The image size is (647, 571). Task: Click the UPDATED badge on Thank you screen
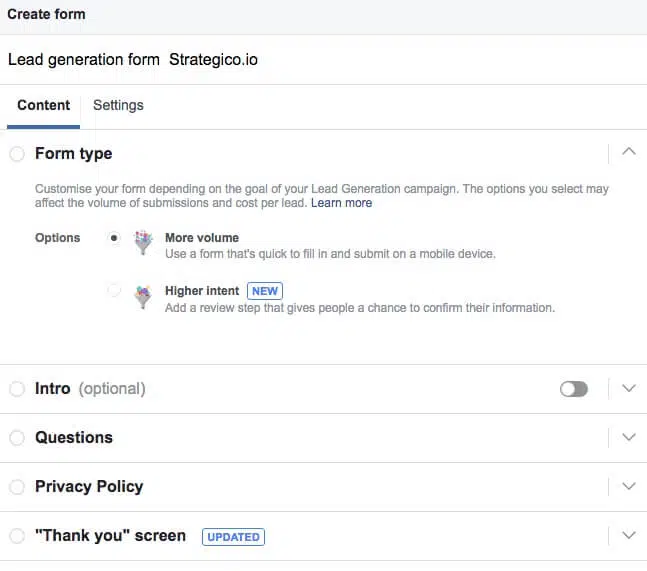coord(233,537)
